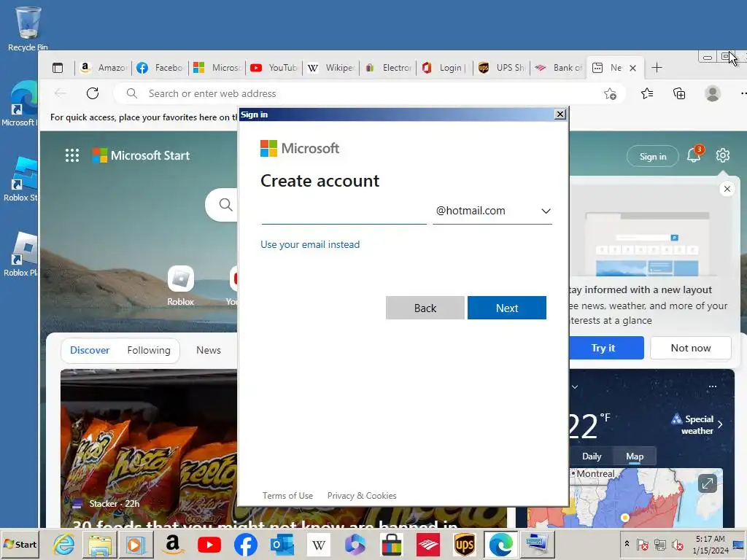Click Sign in on Microsoft Start page
This screenshot has width=747, height=560.
click(653, 156)
